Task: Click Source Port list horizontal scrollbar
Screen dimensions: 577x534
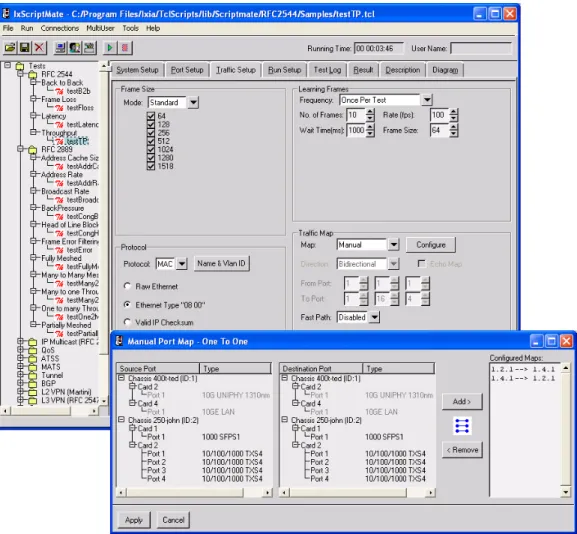Action: pos(194,492)
